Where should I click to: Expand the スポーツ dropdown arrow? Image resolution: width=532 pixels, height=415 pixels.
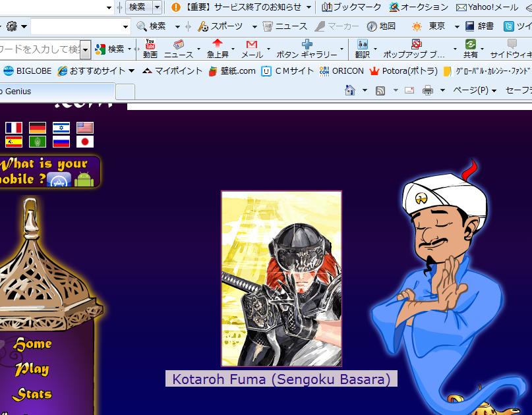coord(254,26)
